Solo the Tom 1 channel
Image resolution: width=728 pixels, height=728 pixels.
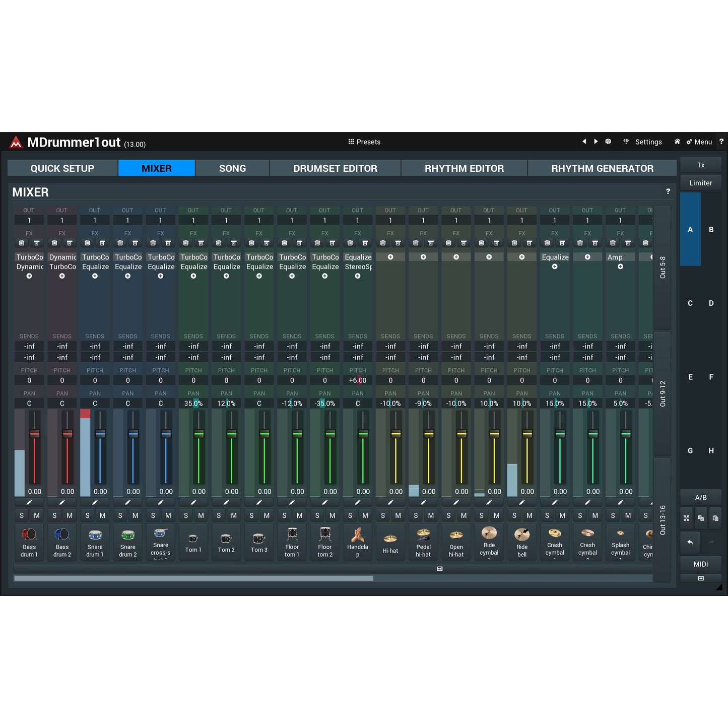point(186,515)
